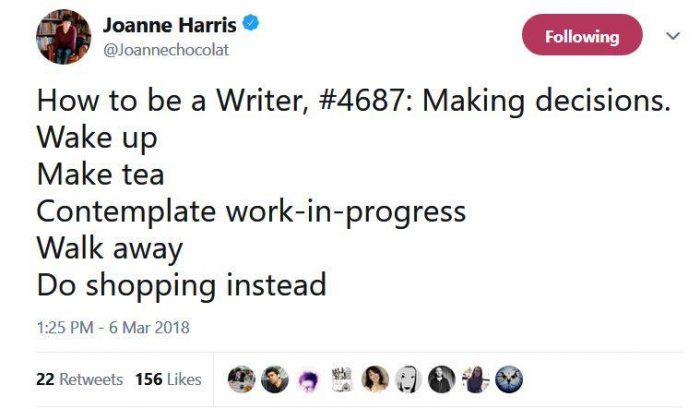Image resolution: width=700 pixels, height=409 pixels.
Task: Select the purple silhouette liker avatar
Action: tap(309, 379)
